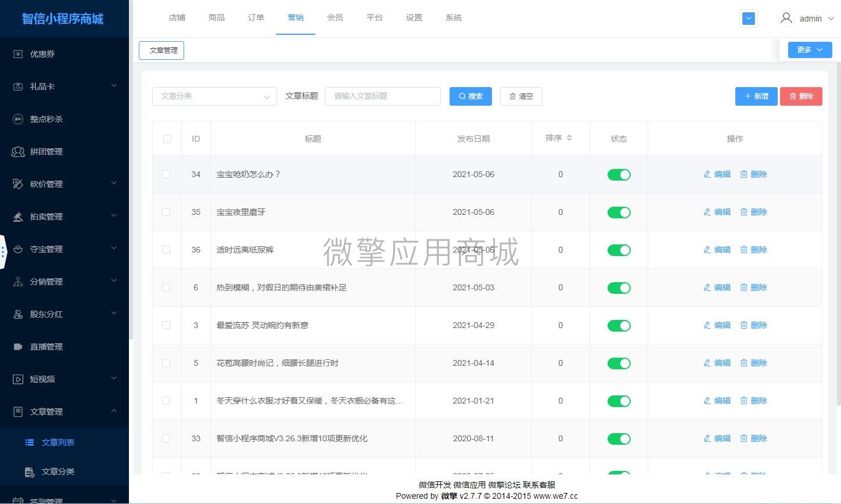Click the 排序 column sort arrows

[x=569, y=138]
